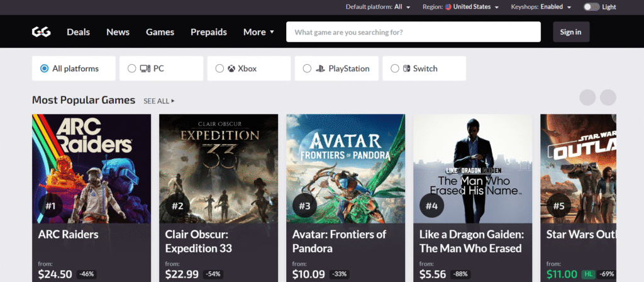Click the #2 rank badge

(x=177, y=206)
